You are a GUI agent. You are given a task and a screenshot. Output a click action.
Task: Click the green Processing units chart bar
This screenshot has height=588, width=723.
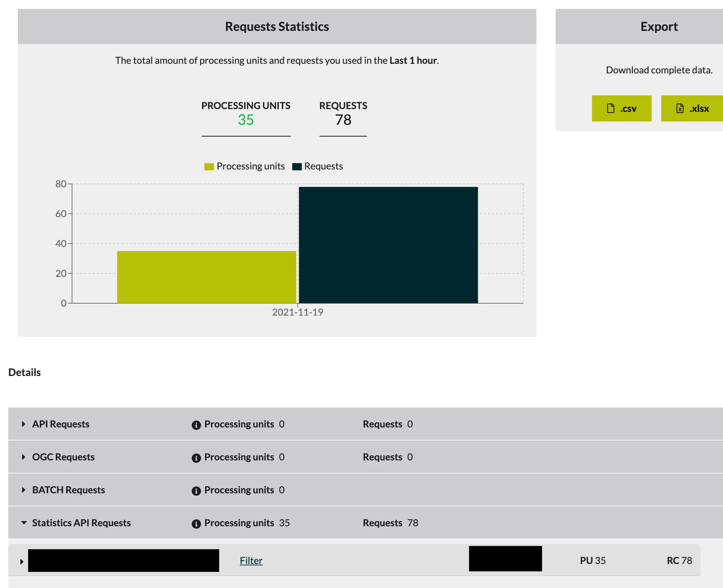pos(206,277)
